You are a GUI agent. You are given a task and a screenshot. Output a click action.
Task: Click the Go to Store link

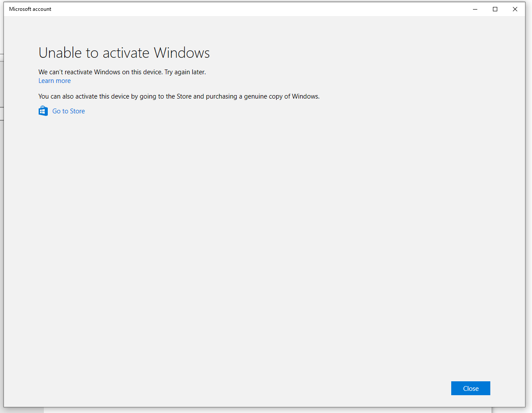pyautogui.click(x=69, y=111)
